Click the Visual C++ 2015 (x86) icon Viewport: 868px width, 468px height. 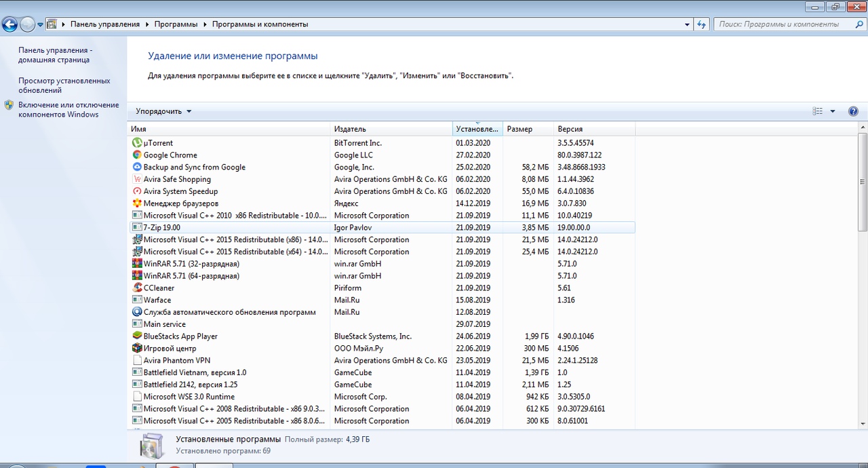tap(137, 239)
